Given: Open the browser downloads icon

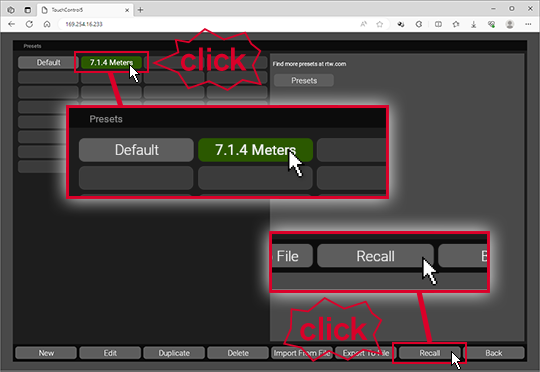Looking at the screenshot, I should point(474,24).
